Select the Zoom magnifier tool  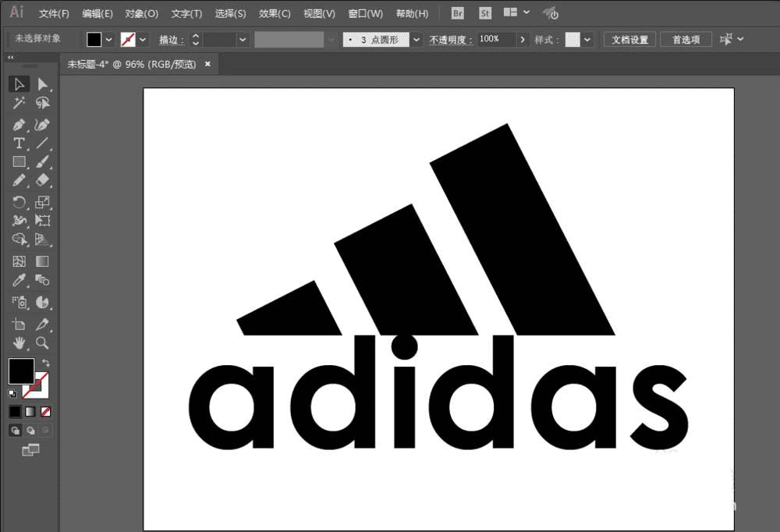[43, 342]
